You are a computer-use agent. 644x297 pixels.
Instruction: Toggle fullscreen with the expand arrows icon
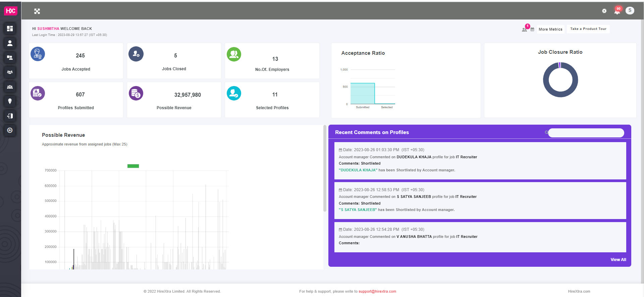(37, 11)
